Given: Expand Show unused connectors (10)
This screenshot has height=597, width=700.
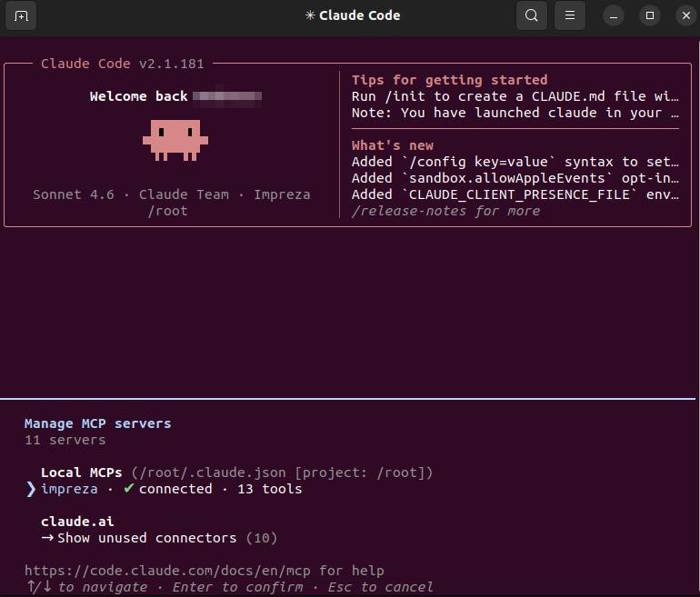Looking at the screenshot, I should [x=159, y=538].
